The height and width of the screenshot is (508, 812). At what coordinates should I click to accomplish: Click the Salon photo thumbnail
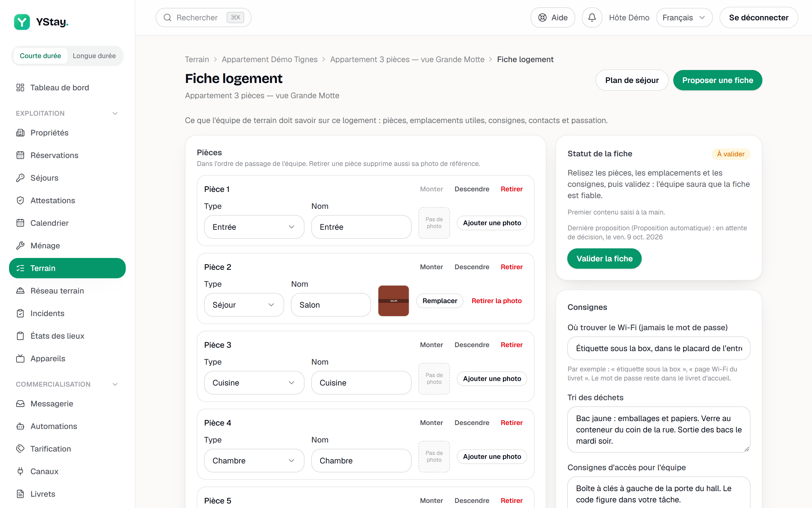pos(394,301)
